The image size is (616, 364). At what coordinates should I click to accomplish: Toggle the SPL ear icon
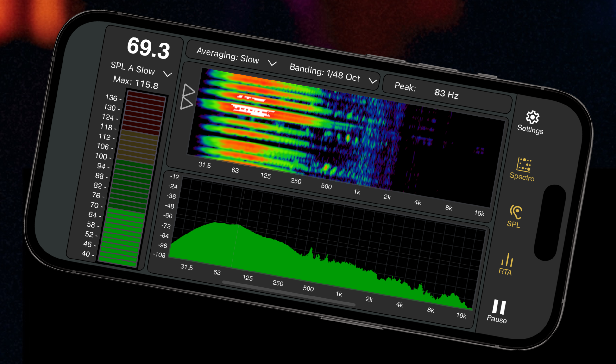(516, 212)
